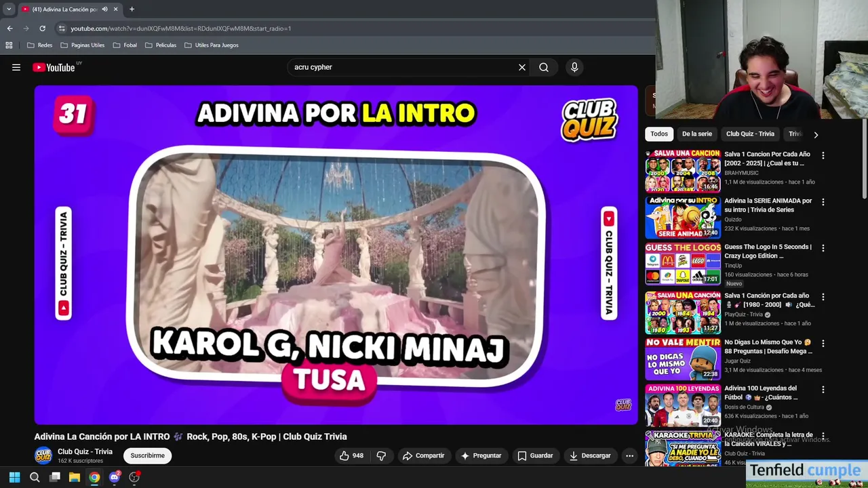
Task: Play Adivina 100 Leyendas del Fútbol video
Action: pos(683,405)
